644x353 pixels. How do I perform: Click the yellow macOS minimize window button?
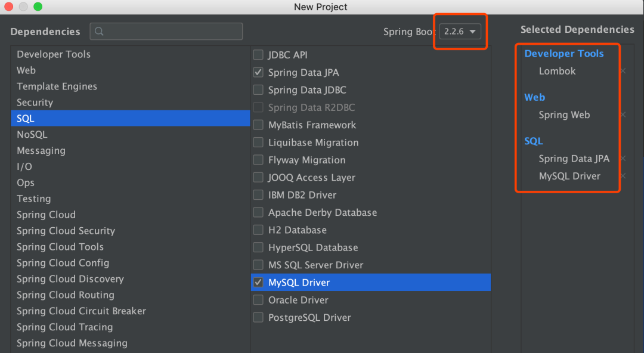click(x=24, y=7)
